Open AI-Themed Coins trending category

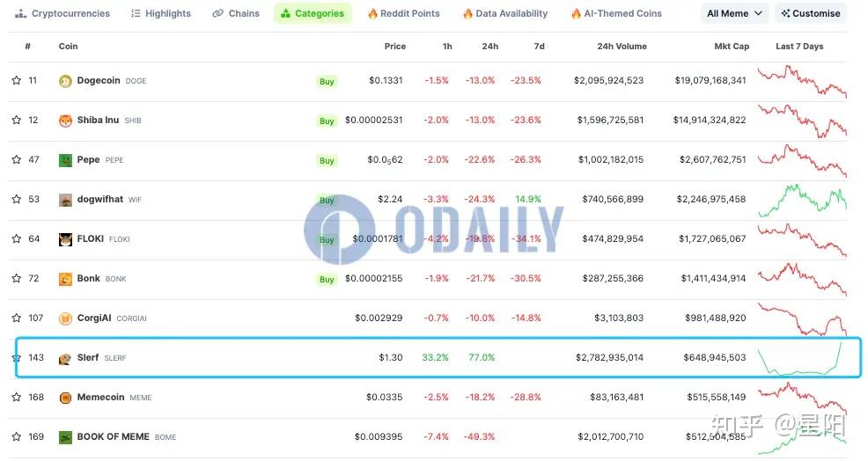pos(617,13)
